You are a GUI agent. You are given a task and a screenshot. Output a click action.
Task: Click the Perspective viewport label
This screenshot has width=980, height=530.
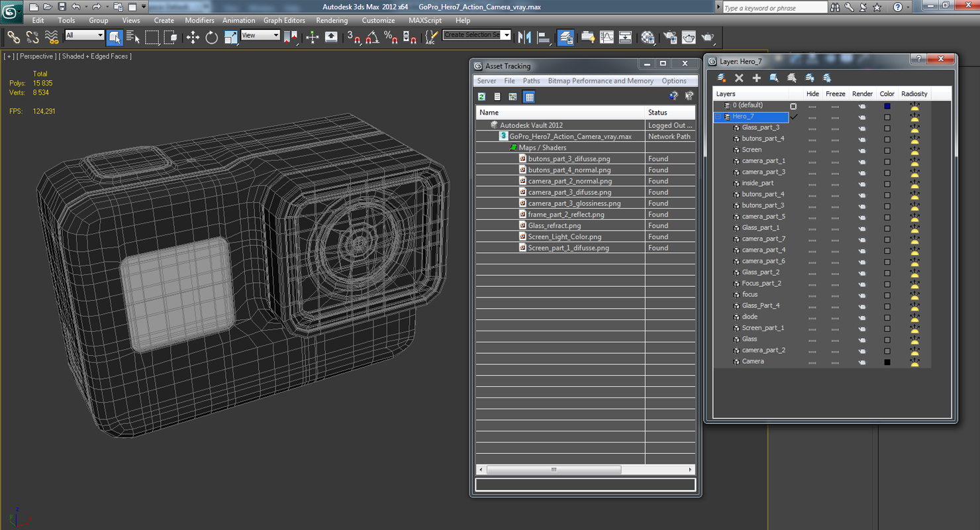[x=36, y=56]
